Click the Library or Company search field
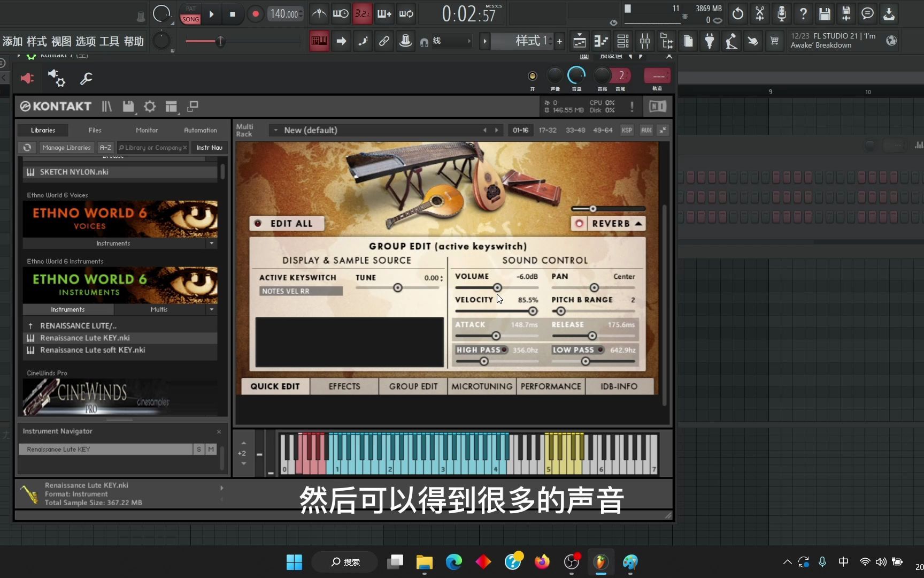Viewport: 924px width, 578px height. point(152,148)
